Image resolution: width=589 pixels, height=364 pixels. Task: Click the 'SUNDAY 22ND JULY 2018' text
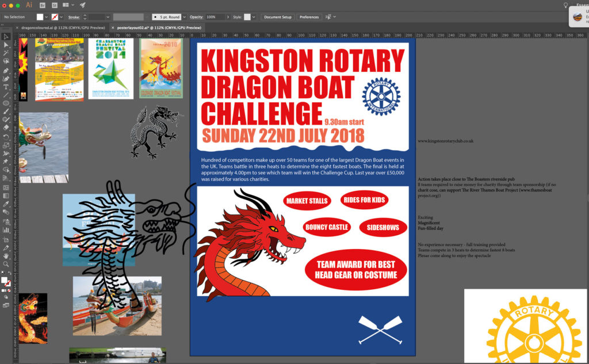point(283,136)
